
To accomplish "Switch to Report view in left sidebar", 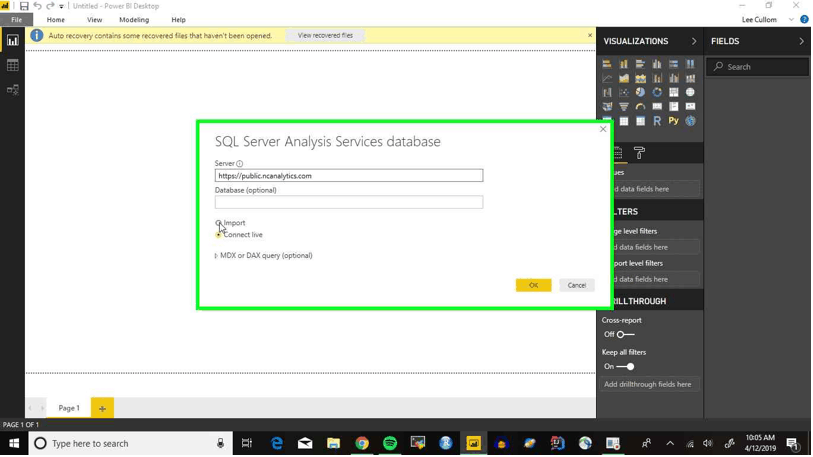I will point(12,40).
